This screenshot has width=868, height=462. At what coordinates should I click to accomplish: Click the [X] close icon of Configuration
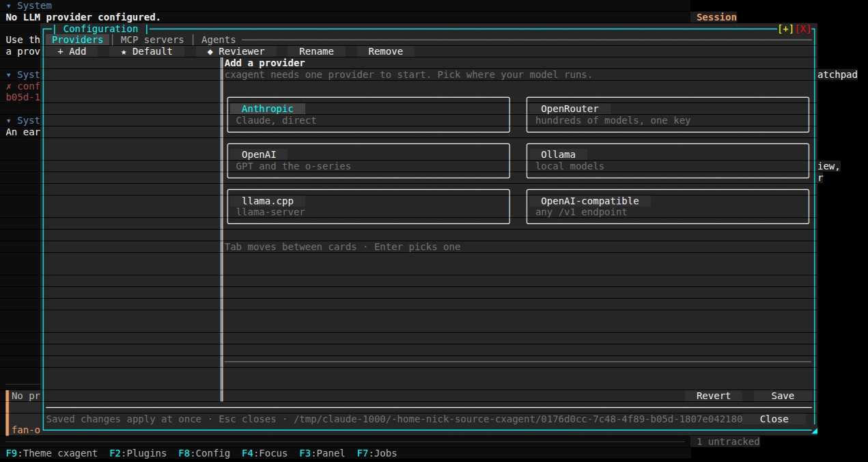(x=803, y=29)
